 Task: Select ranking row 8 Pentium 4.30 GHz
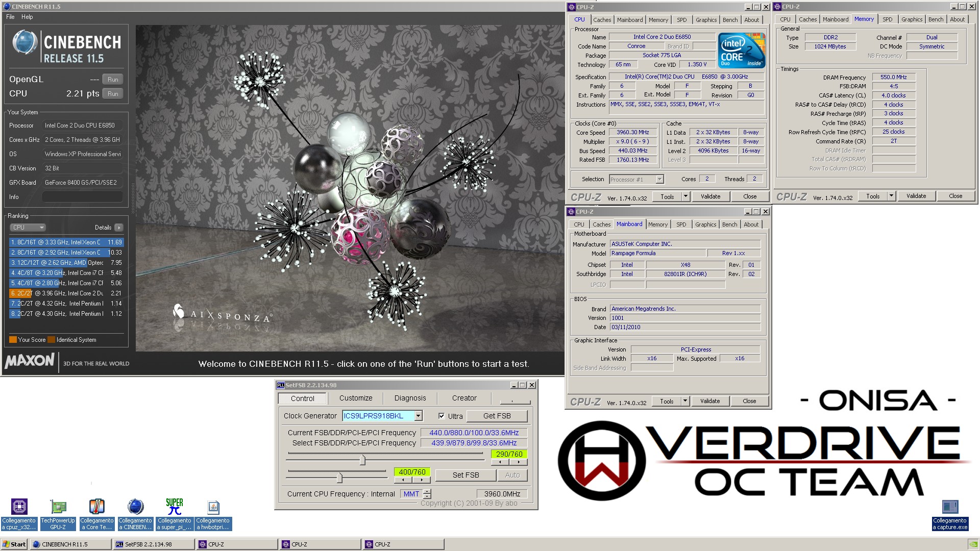point(66,314)
